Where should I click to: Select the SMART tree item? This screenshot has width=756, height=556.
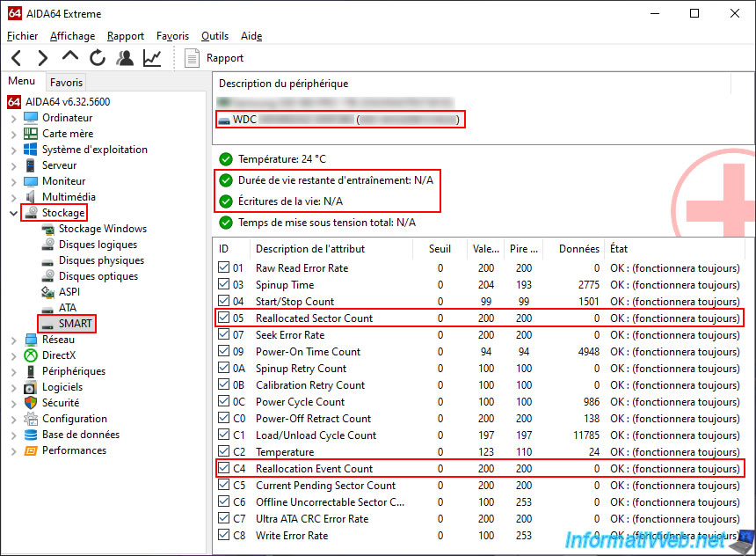click(x=75, y=324)
